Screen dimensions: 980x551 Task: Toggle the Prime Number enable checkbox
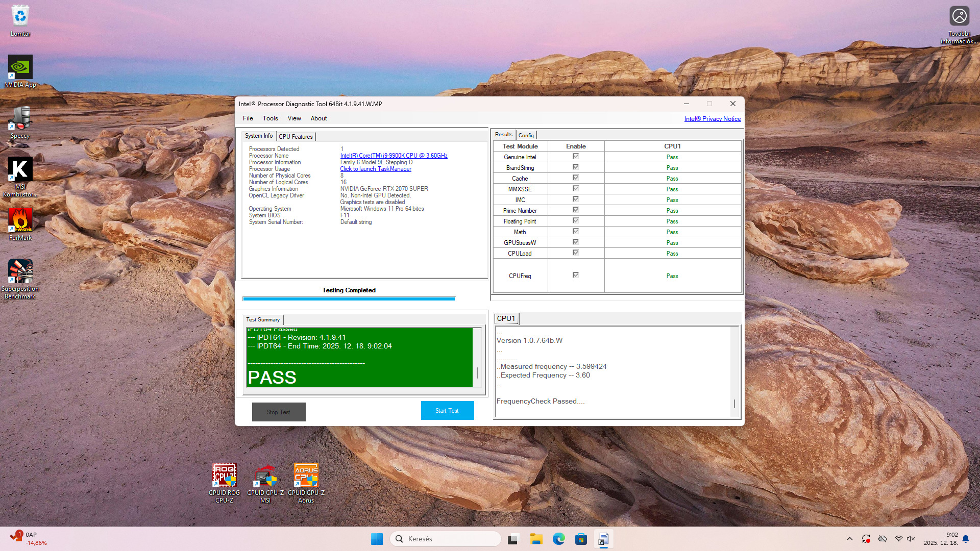[575, 210]
